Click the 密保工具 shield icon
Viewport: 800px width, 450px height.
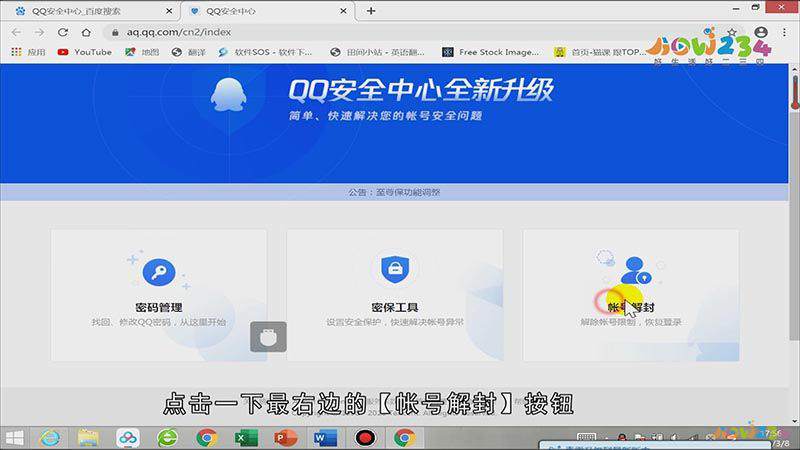(x=395, y=269)
